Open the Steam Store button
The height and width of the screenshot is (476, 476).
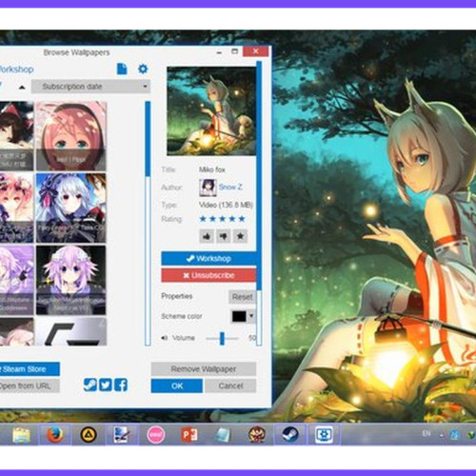[30, 369]
